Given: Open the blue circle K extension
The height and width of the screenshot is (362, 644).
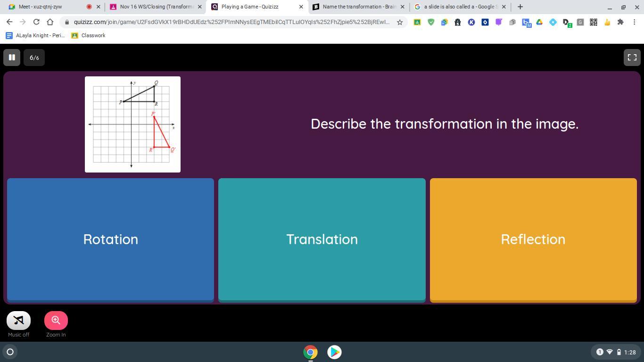Looking at the screenshot, I should click(x=471, y=22).
